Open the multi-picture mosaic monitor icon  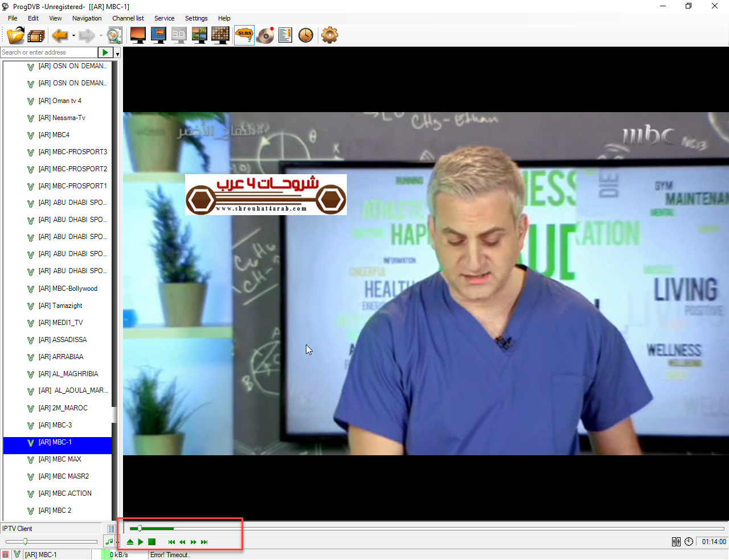[x=199, y=35]
